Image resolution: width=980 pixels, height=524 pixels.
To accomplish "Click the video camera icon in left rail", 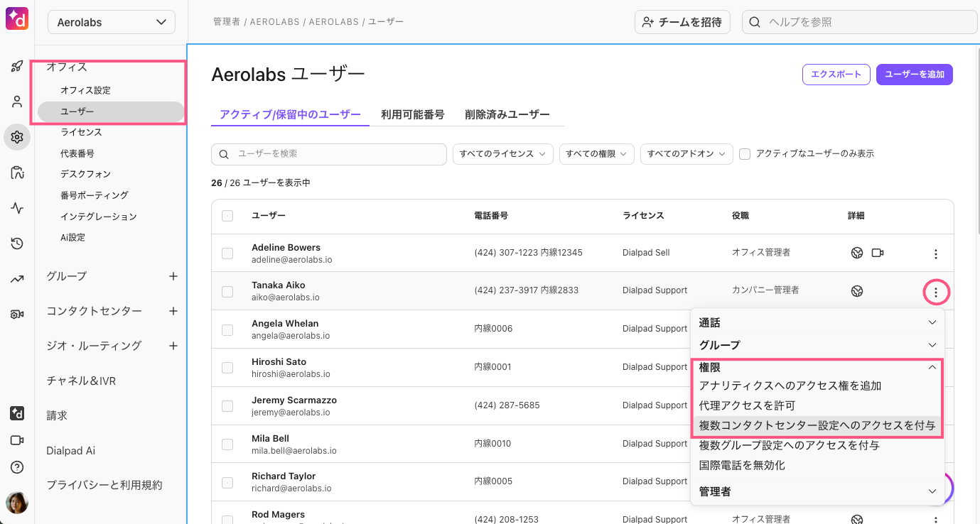I will (x=17, y=440).
